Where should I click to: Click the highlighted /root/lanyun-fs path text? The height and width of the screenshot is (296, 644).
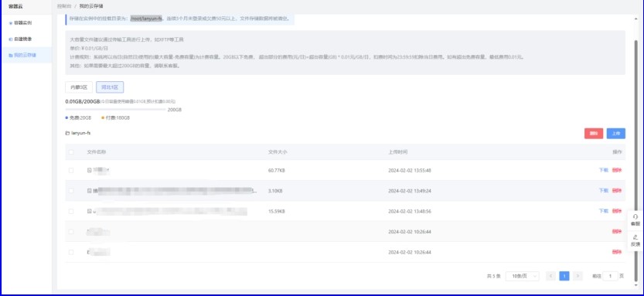pyautogui.click(x=147, y=19)
